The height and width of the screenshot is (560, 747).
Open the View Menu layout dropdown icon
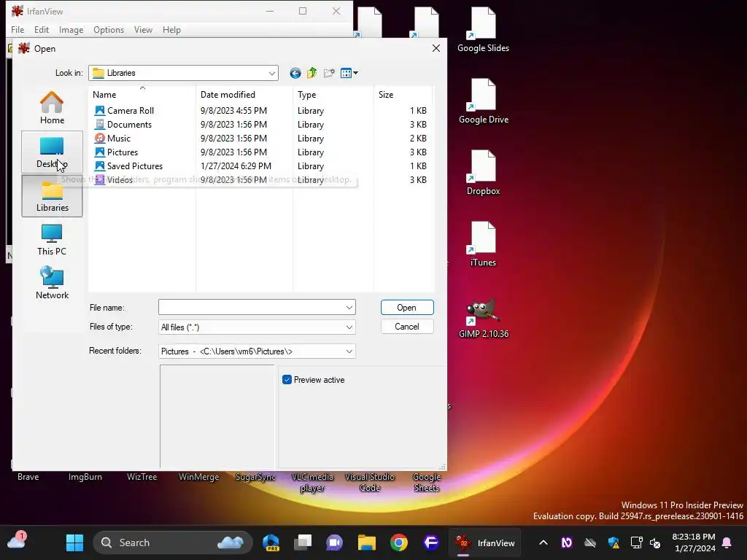click(x=349, y=73)
